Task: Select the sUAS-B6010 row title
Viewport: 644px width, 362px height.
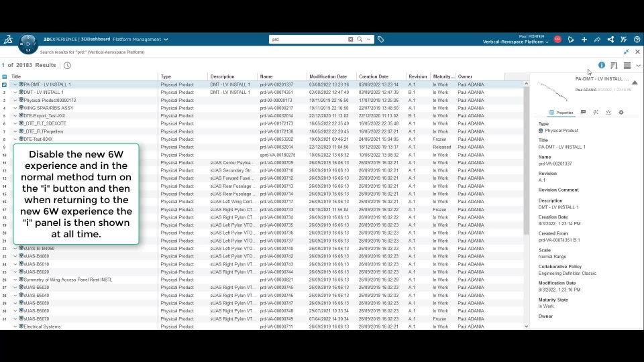Action: [x=36, y=264]
